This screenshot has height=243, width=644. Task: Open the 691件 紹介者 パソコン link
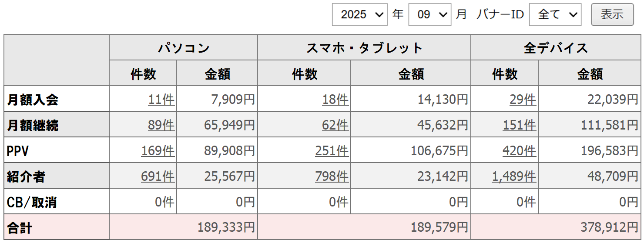158,176
